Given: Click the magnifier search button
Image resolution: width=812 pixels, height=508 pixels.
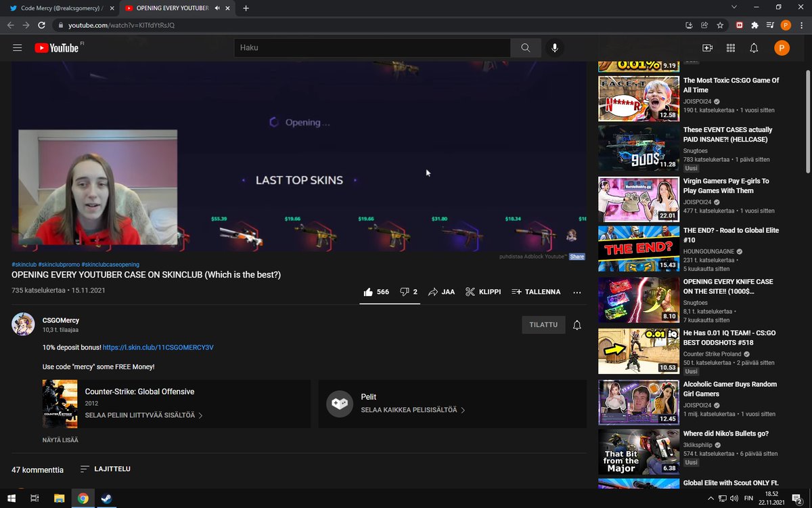Looking at the screenshot, I should pos(526,48).
